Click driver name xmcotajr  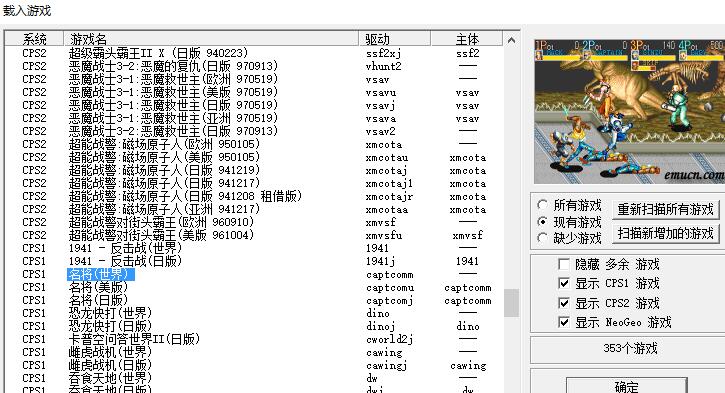pos(389,196)
